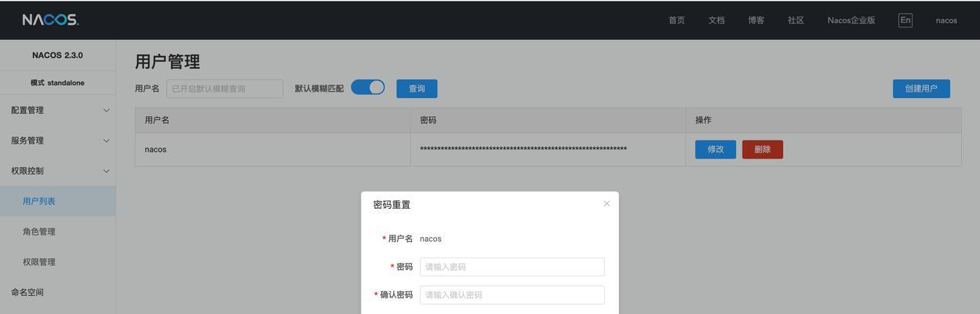The image size is (980, 314).
Task: Open Nacos企业版 link
Action: (851, 20)
